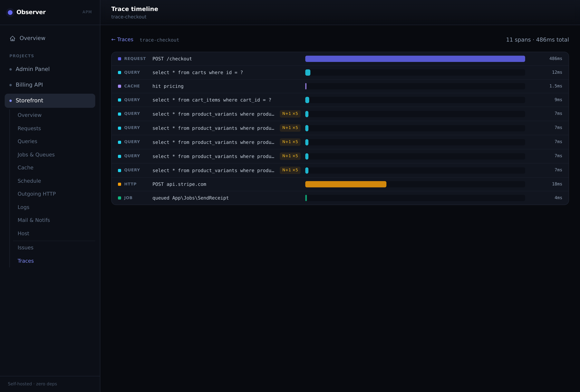Select the Billing API project
This screenshot has height=392, width=580.
pos(50,85)
